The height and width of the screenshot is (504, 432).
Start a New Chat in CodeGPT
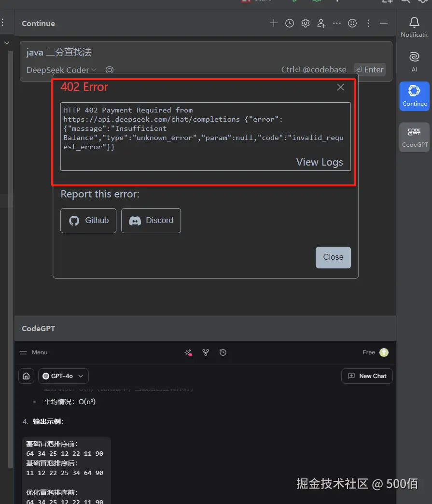tap(367, 376)
